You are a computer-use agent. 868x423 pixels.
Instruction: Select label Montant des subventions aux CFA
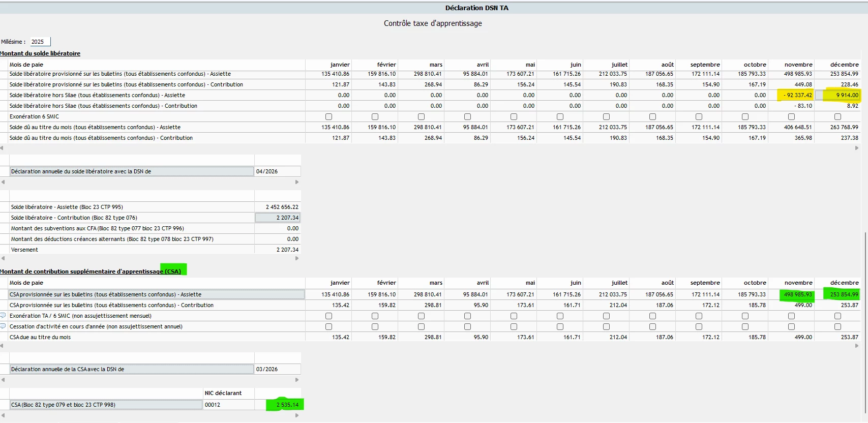coord(98,228)
